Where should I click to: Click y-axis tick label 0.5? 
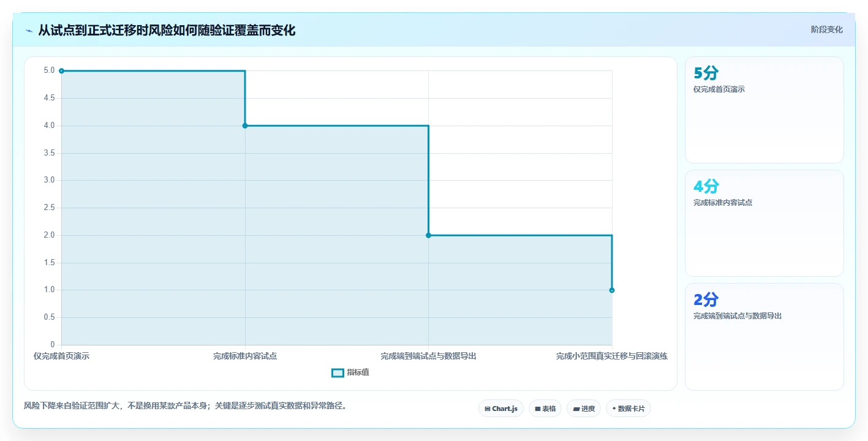click(x=49, y=317)
